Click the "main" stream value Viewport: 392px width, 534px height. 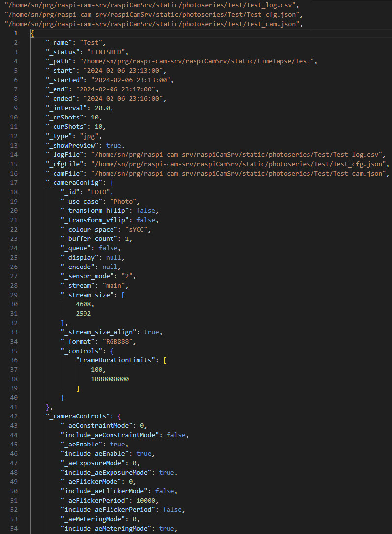113,285
